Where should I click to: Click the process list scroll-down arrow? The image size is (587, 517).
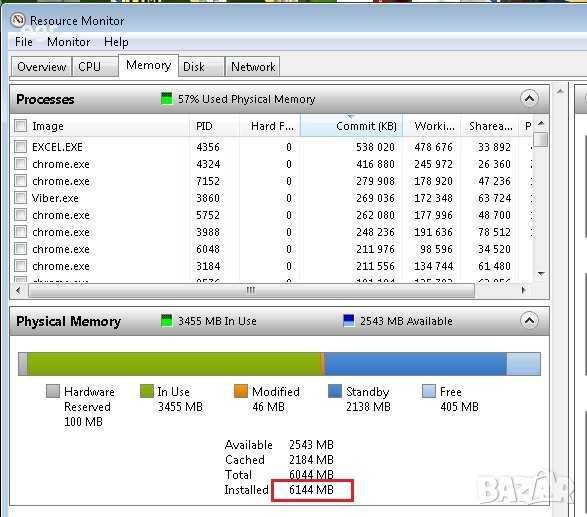541,274
